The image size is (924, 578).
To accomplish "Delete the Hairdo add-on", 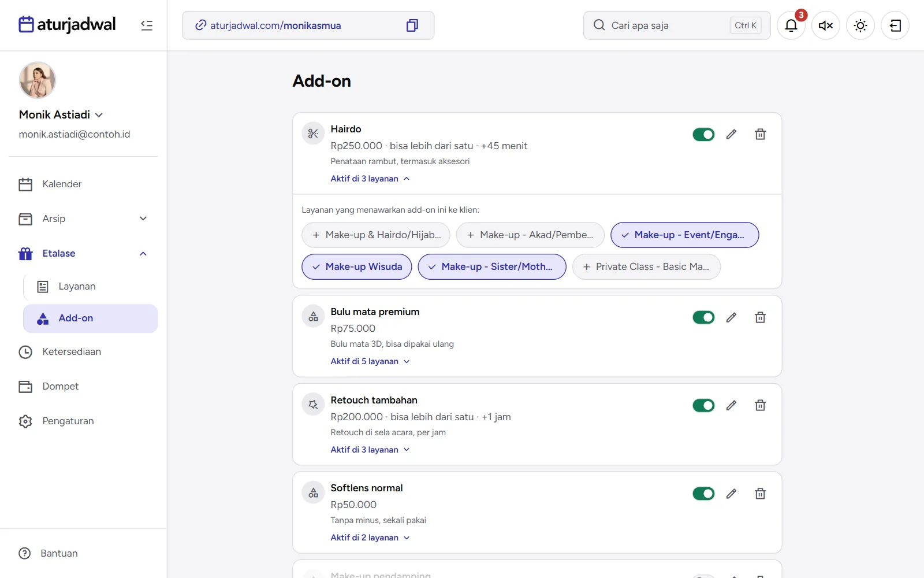I will [x=760, y=135].
